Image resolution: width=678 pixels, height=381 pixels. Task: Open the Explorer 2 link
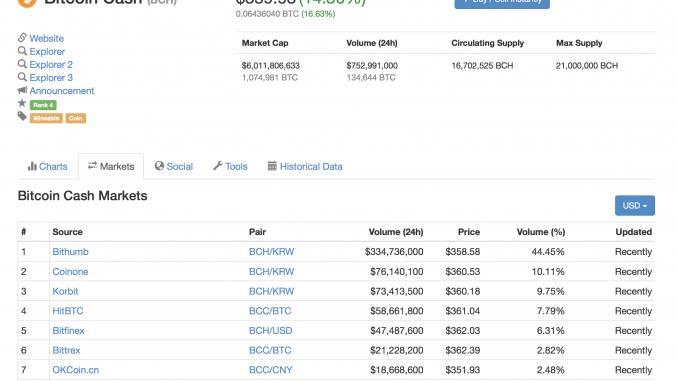[51, 64]
